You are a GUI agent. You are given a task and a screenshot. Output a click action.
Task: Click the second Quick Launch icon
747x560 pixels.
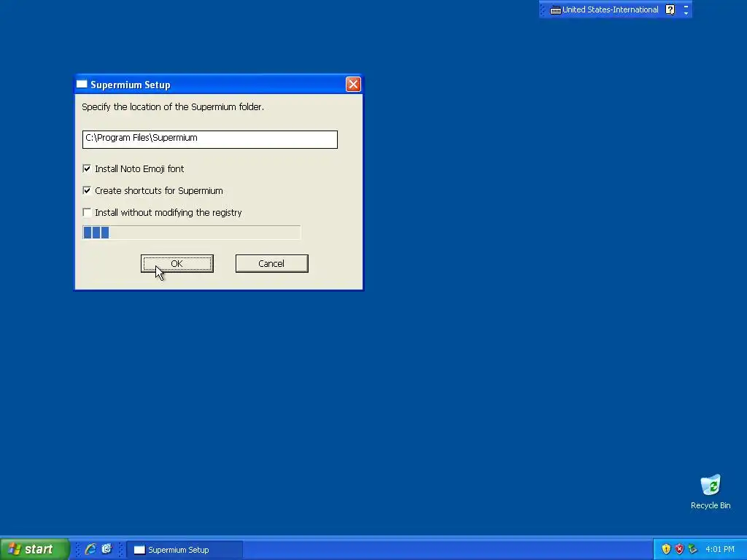107,549
